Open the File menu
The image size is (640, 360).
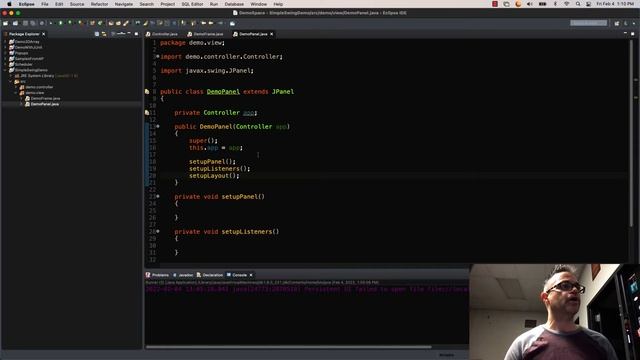44,4
